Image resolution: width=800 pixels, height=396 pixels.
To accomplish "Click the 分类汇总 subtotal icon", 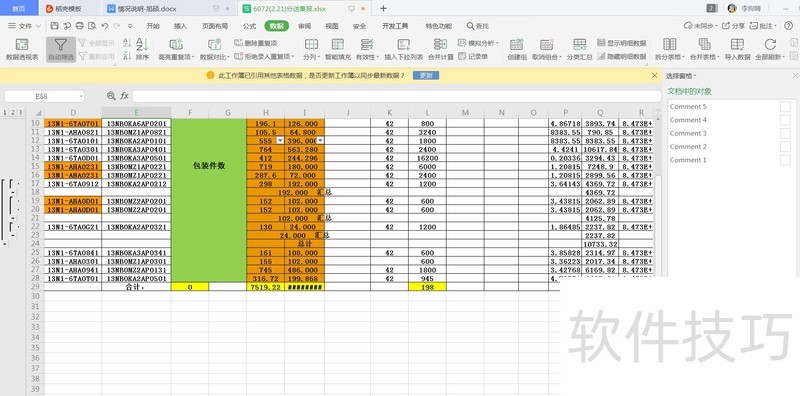I will tap(580, 50).
